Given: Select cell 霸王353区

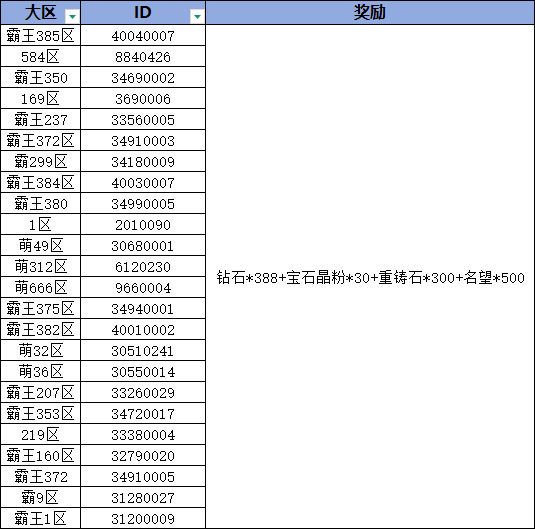Looking at the screenshot, I should [41, 413].
